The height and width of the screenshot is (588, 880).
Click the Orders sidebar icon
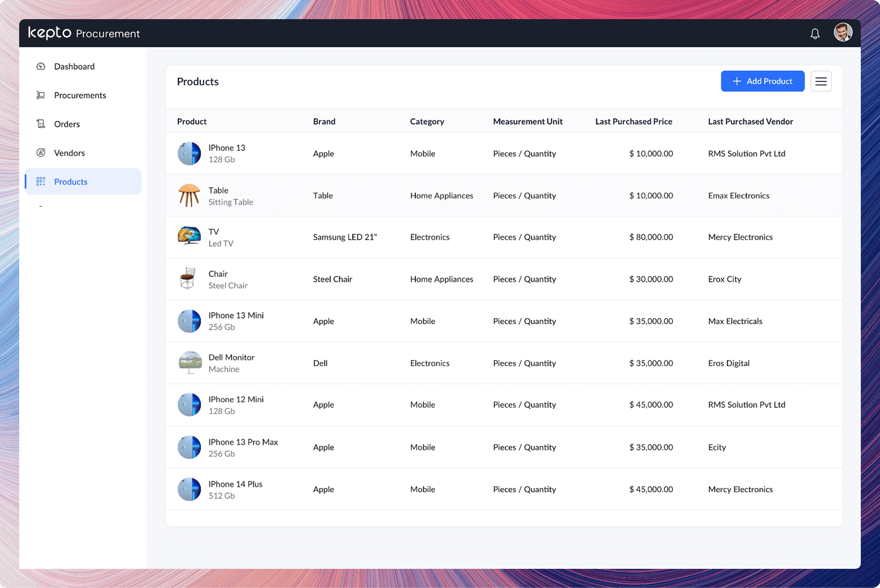[41, 124]
